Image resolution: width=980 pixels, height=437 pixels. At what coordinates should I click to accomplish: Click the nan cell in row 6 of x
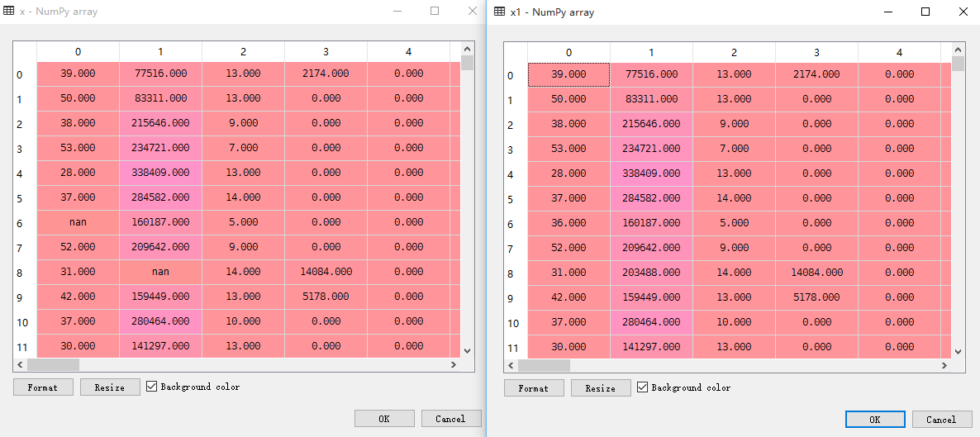[x=78, y=222]
